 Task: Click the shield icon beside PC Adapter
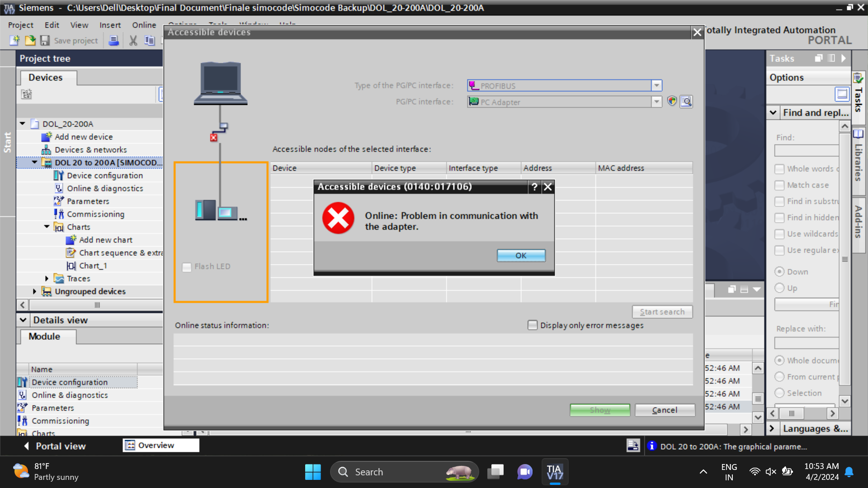point(672,102)
